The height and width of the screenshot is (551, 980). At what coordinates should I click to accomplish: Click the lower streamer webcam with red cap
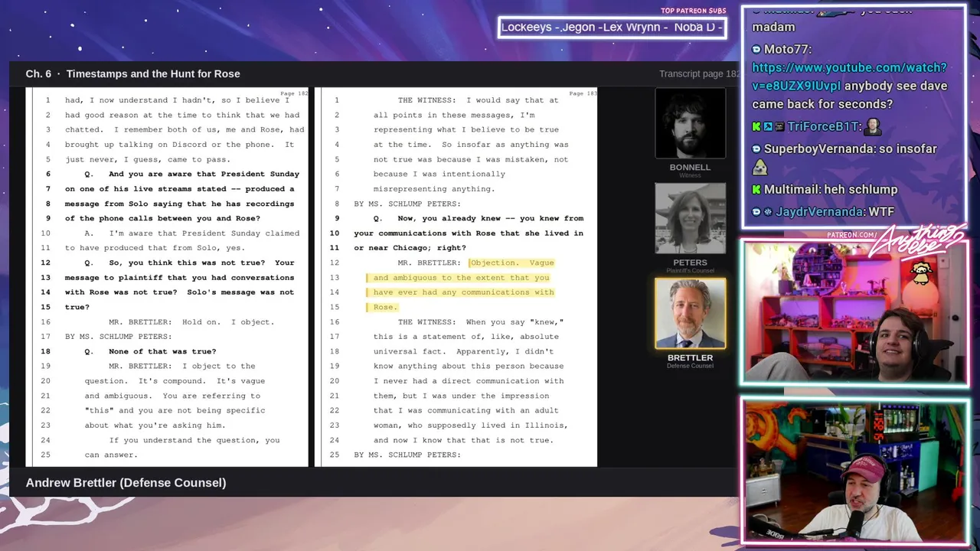pos(854,471)
